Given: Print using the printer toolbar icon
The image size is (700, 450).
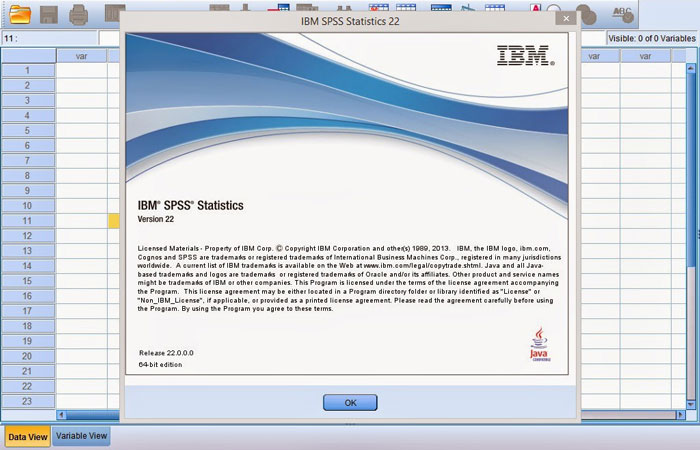Looking at the screenshot, I should tap(78, 14).
